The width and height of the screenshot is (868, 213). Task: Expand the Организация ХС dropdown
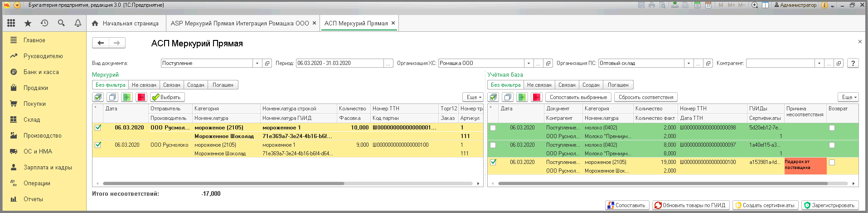coord(529,63)
